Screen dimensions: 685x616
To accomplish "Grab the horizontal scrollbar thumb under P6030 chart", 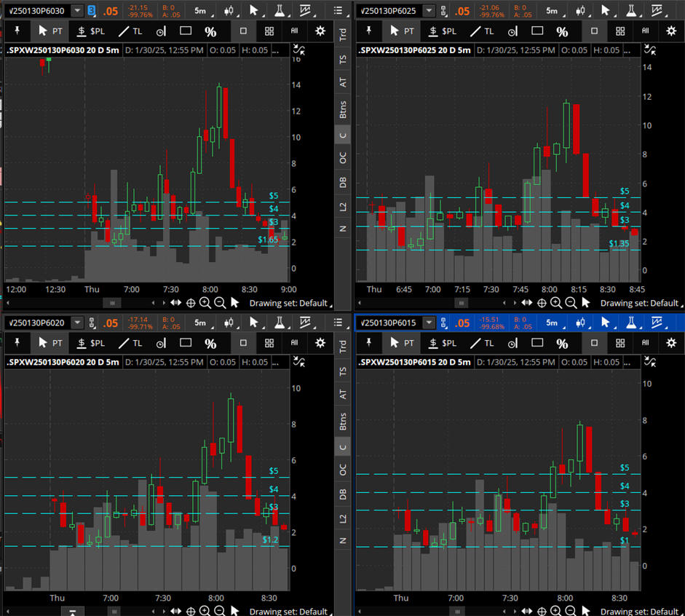I will coord(112,303).
